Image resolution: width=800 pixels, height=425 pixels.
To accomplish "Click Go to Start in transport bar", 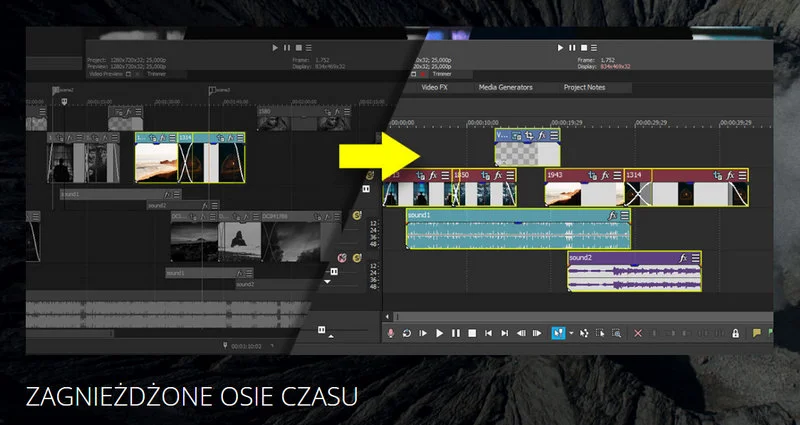I will click(x=489, y=333).
